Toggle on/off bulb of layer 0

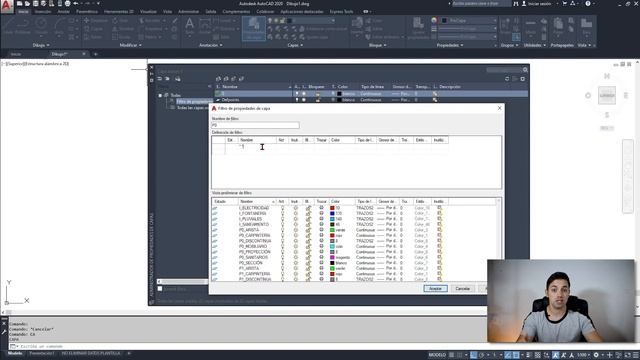click(297, 94)
